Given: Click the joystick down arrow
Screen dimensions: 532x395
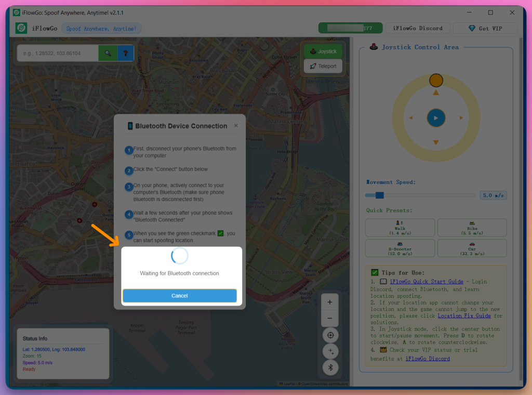Looking at the screenshot, I should coord(436,142).
